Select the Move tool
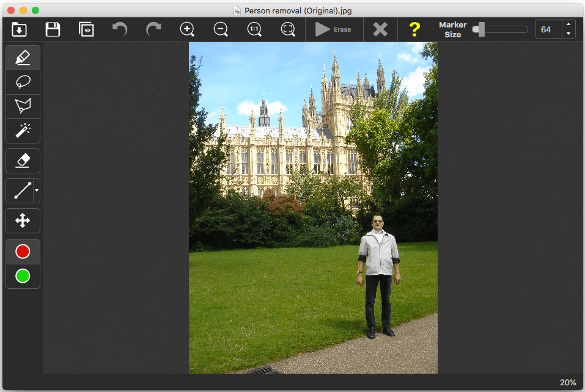 (23, 220)
